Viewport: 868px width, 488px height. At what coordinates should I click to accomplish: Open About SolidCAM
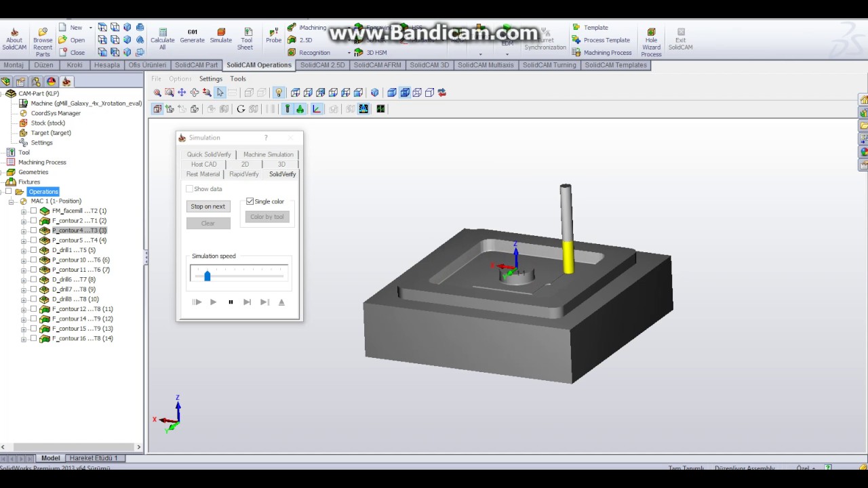(x=14, y=39)
